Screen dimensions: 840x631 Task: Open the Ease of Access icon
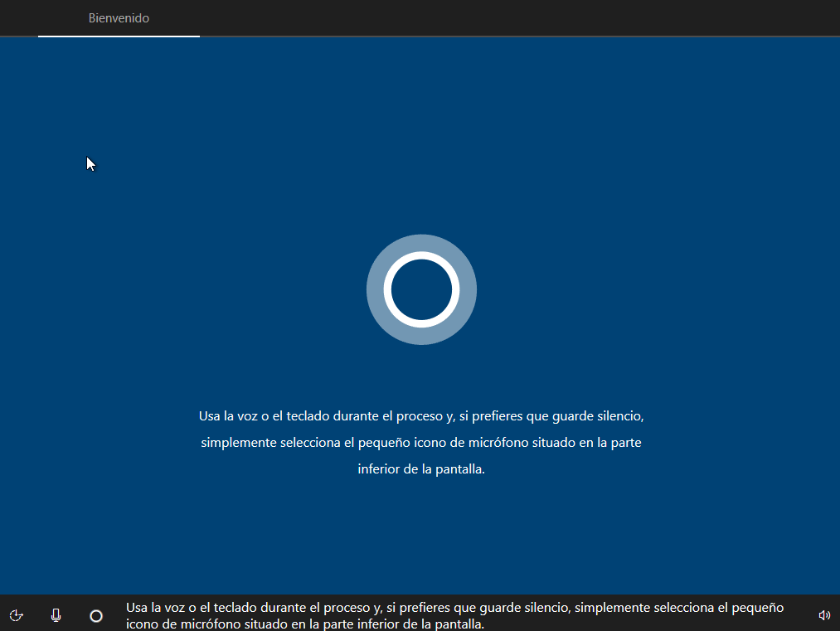click(x=16, y=615)
